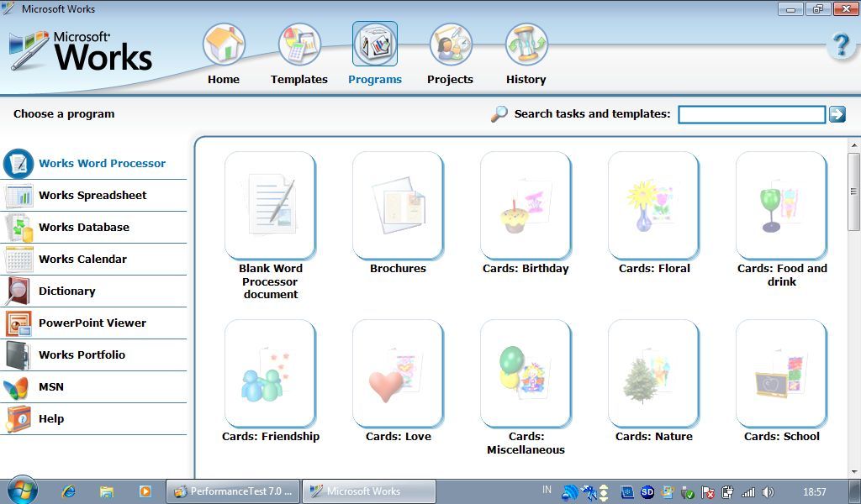Click the Works Calendar sidebar icon
861x504 pixels.
coord(18,260)
